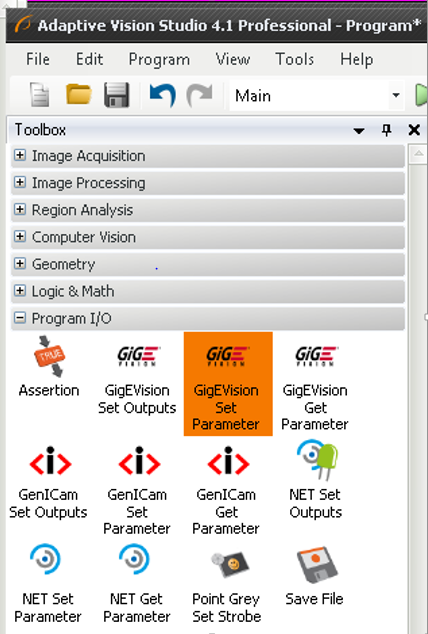Choose the NET Set Outputs tool
The height and width of the screenshot is (634, 428).
tap(316, 480)
